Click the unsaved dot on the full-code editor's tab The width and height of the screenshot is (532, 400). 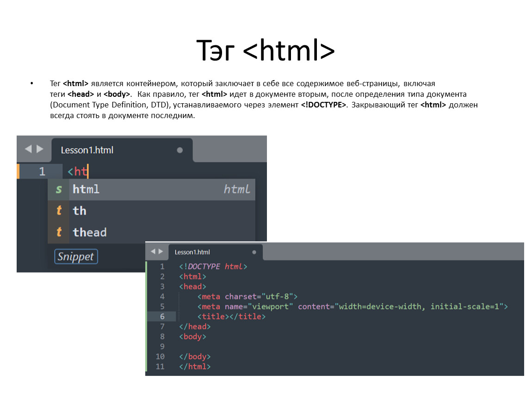[254, 252]
